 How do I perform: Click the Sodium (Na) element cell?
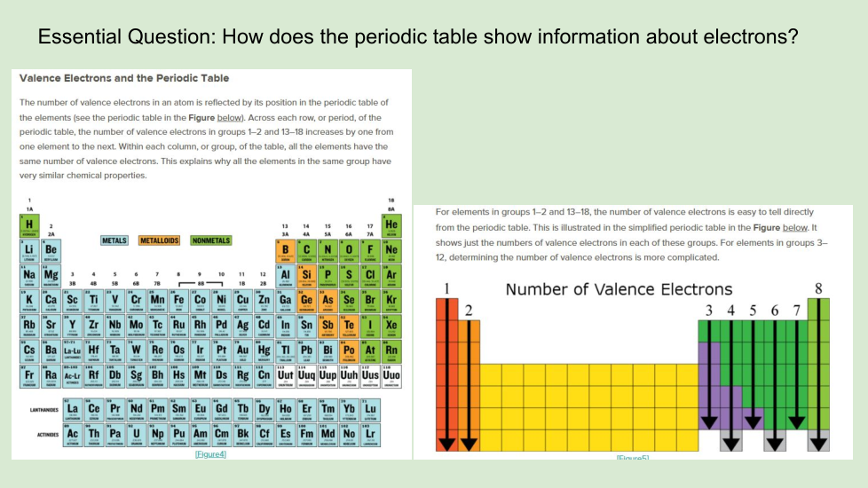tap(30, 275)
